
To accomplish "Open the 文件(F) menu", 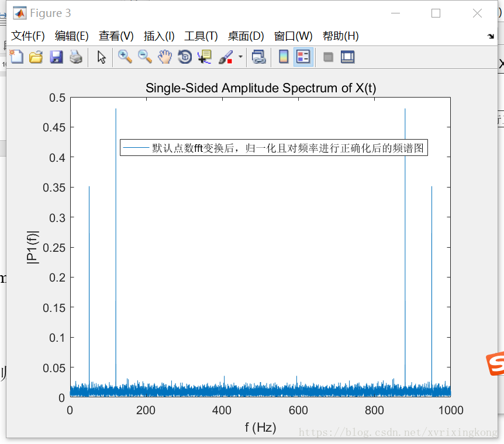I will point(28,36).
